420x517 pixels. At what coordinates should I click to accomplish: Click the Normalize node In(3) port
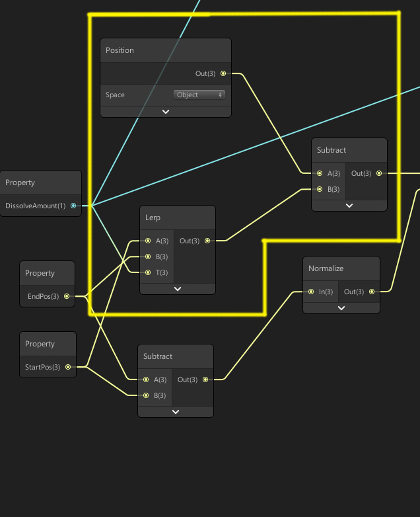tap(310, 292)
